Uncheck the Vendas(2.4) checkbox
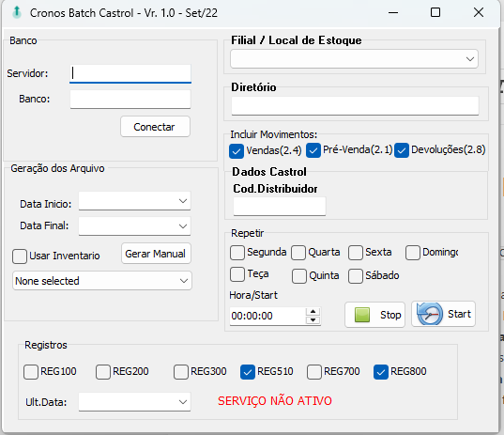This screenshot has height=435, width=504. coord(237,151)
